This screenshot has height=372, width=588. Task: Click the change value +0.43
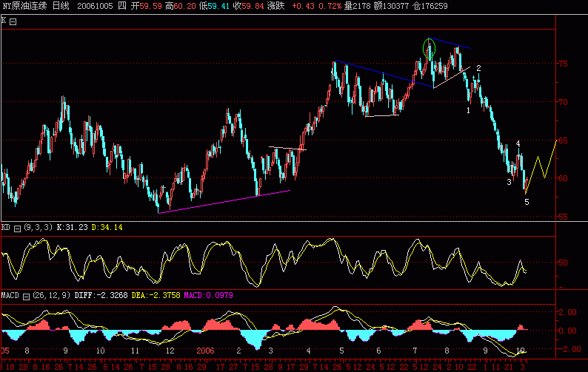[303, 6]
